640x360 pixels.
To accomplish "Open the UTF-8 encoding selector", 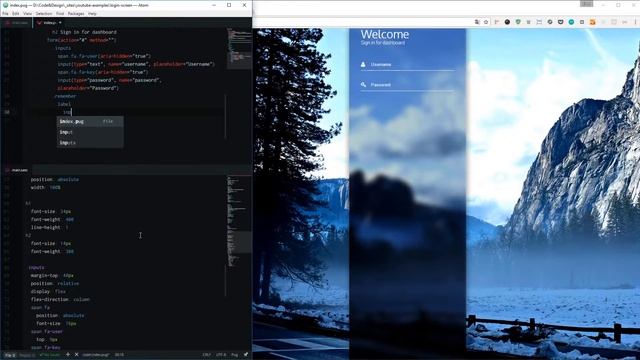I will [221, 355].
